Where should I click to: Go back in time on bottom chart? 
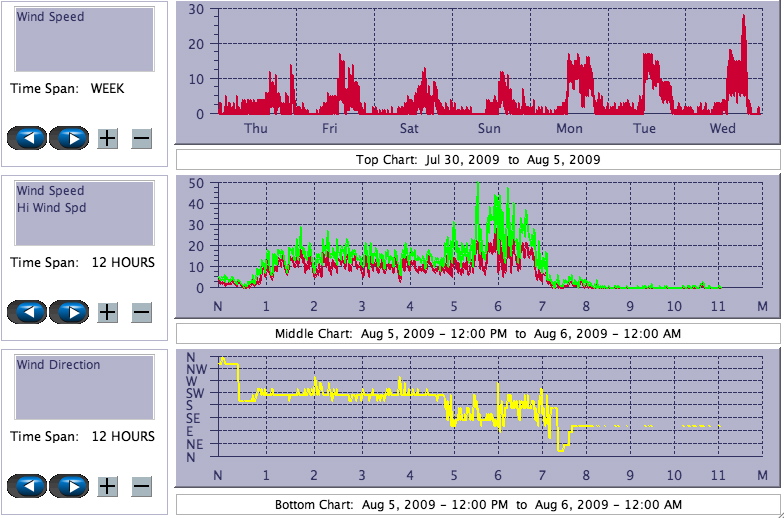(27, 486)
